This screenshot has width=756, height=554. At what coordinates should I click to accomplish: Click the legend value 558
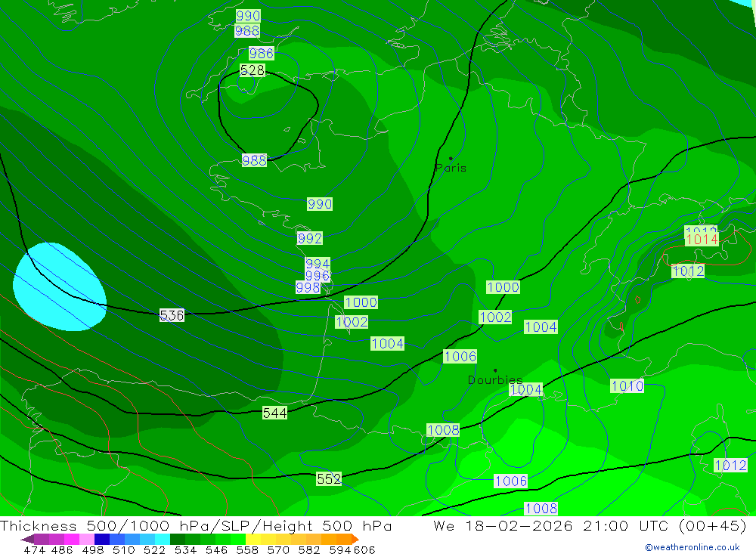[x=247, y=549]
